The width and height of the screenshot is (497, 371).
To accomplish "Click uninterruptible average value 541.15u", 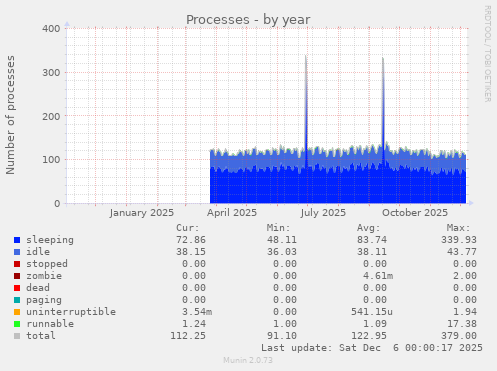I will coord(372,312).
